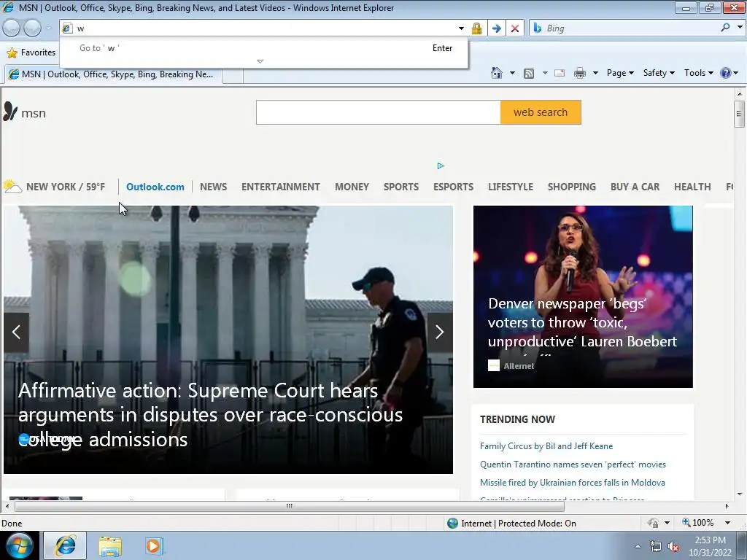Open LIFESTYLE section

(510, 187)
